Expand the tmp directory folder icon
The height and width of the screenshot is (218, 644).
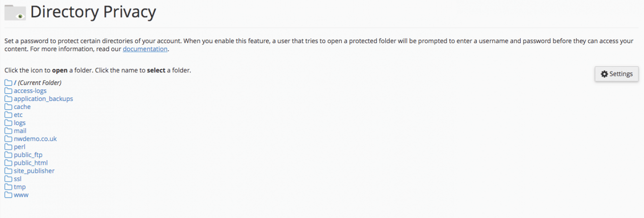click(8, 187)
